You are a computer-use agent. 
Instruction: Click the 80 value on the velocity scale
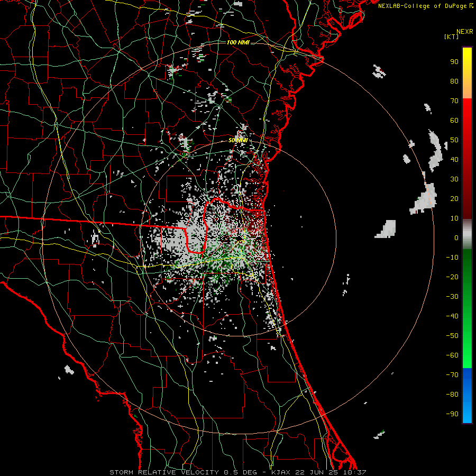click(454, 81)
